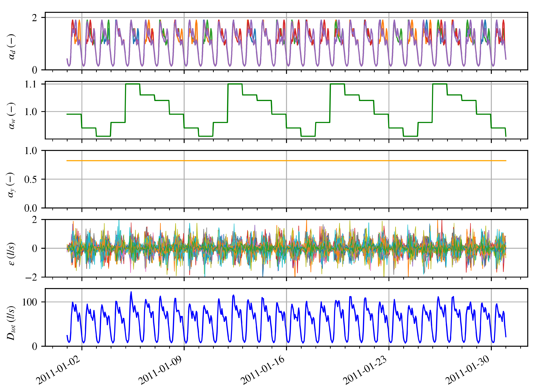Click the −2 tick on ε axis
The image size is (536, 392).
(31, 277)
